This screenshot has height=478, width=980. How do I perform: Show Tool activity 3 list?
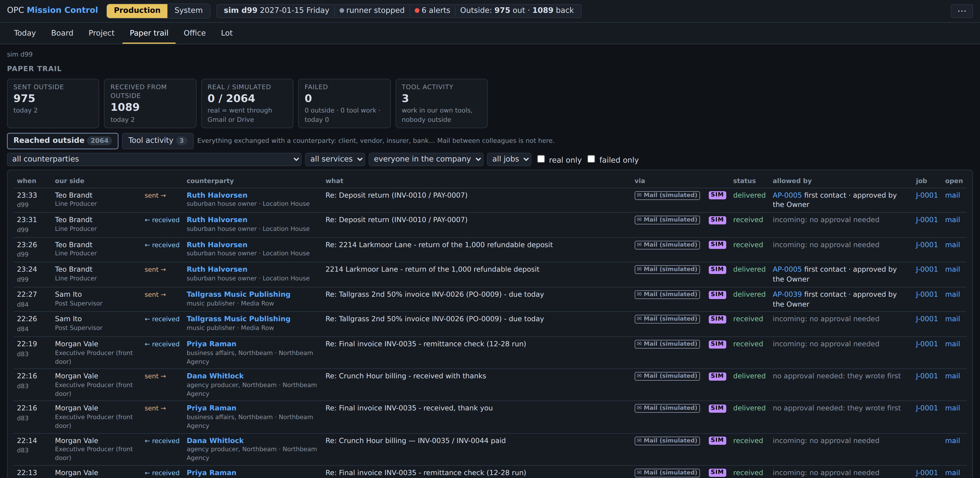point(157,141)
